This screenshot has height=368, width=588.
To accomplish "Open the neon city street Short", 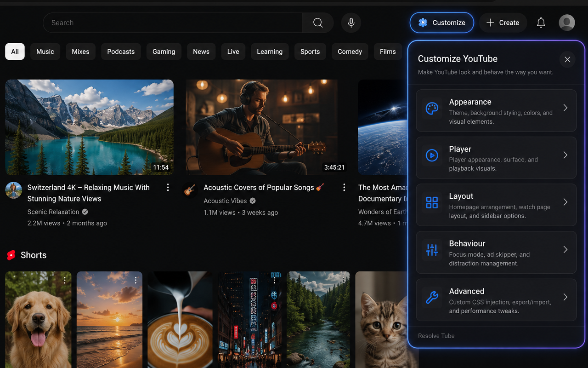I will click(250, 320).
